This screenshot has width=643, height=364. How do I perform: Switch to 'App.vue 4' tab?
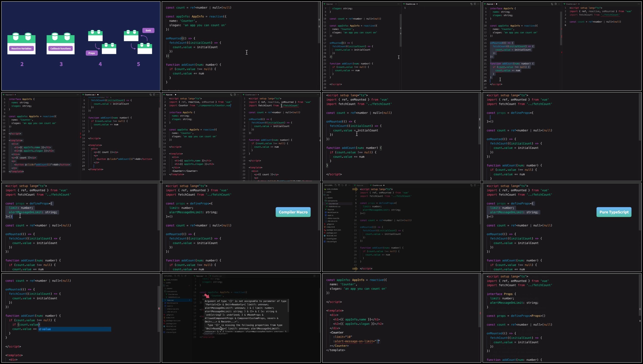pyautogui.click(x=491, y=4)
